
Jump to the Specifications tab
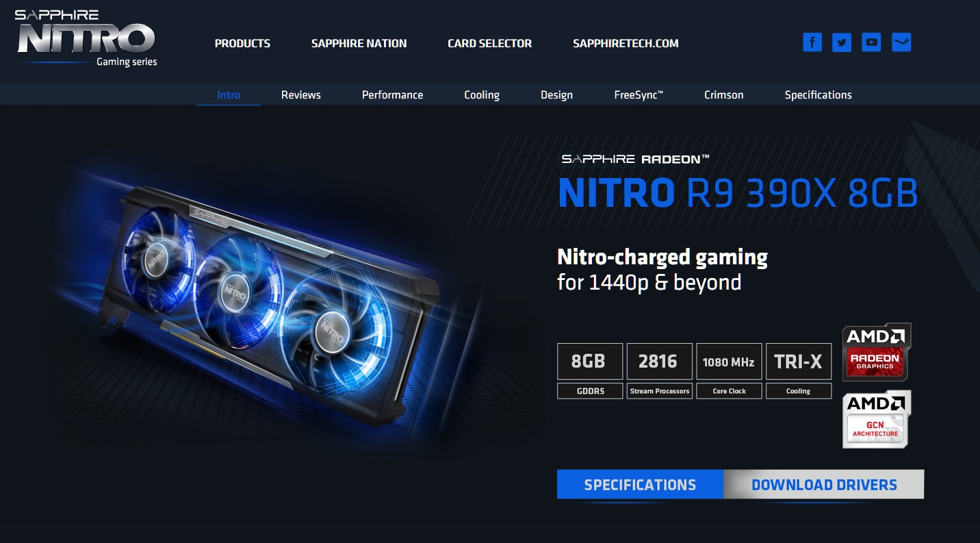pyautogui.click(x=818, y=94)
